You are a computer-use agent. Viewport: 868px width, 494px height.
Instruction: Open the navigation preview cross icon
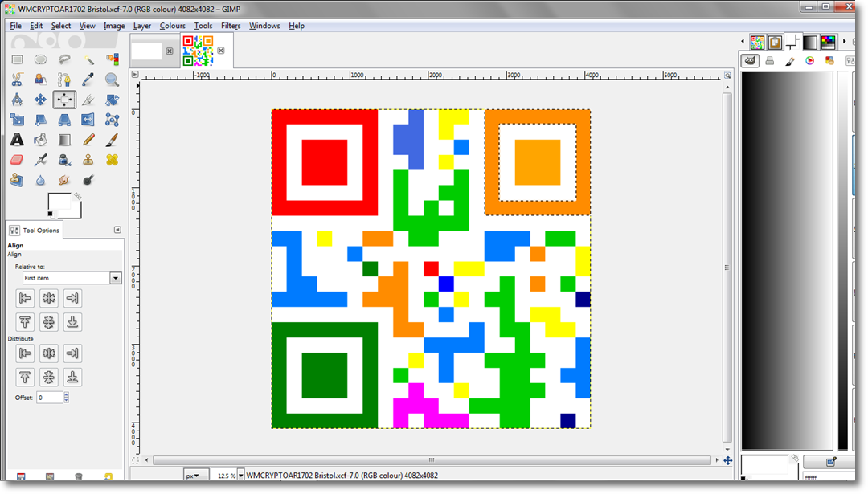(x=728, y=460)
